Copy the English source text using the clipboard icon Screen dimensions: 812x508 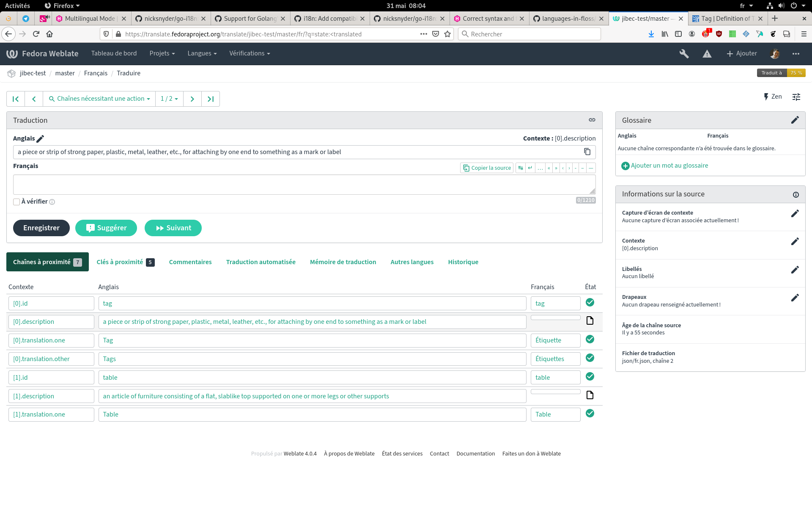click(x=587, y=152)
